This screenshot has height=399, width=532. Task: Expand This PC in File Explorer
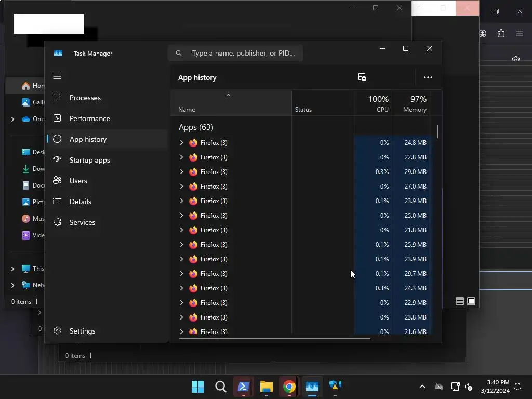point(12,269)
